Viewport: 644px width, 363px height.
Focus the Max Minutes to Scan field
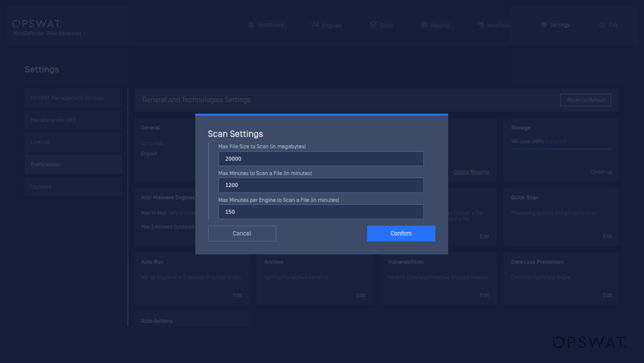click(321, 185)
